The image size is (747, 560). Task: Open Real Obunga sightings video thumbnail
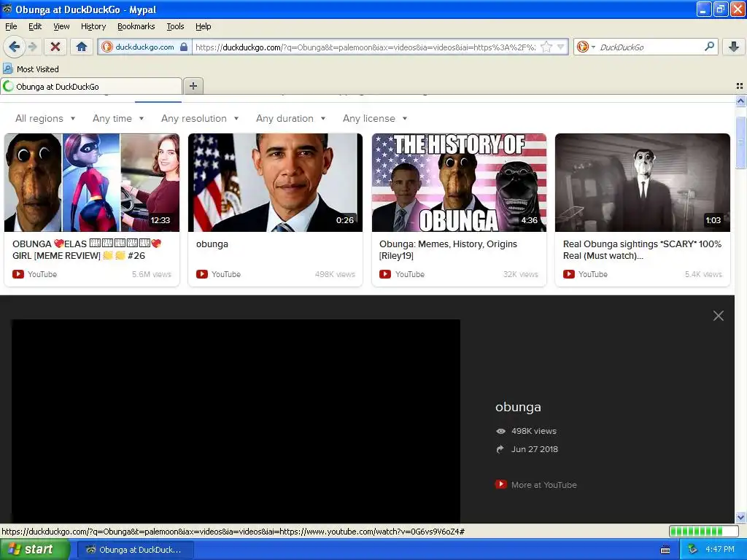(x=643, y=182)
